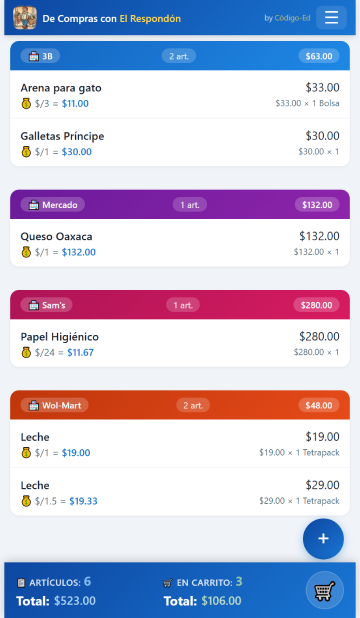Select the $29.00 Leche item

(x=180, y=492)
